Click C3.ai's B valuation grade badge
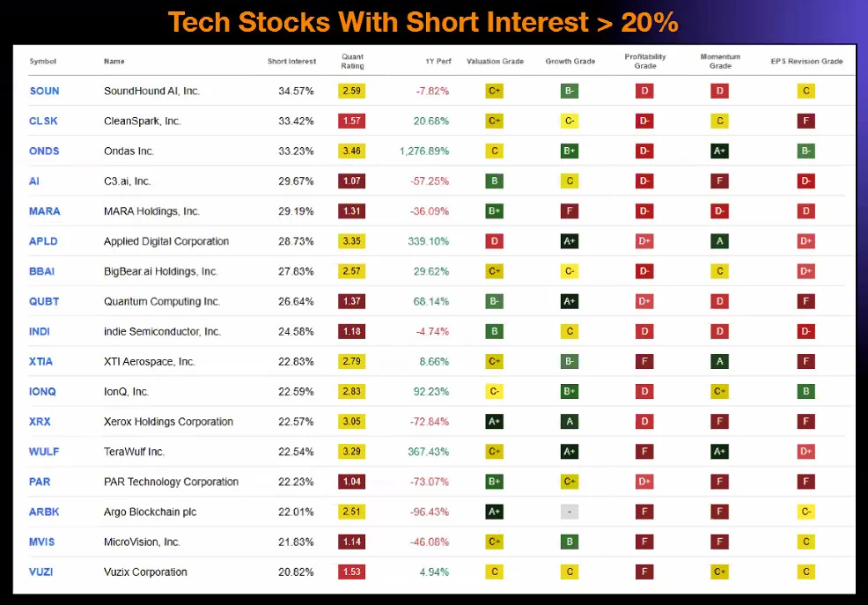This screenshot has width=868, height=605. [495, 181]
